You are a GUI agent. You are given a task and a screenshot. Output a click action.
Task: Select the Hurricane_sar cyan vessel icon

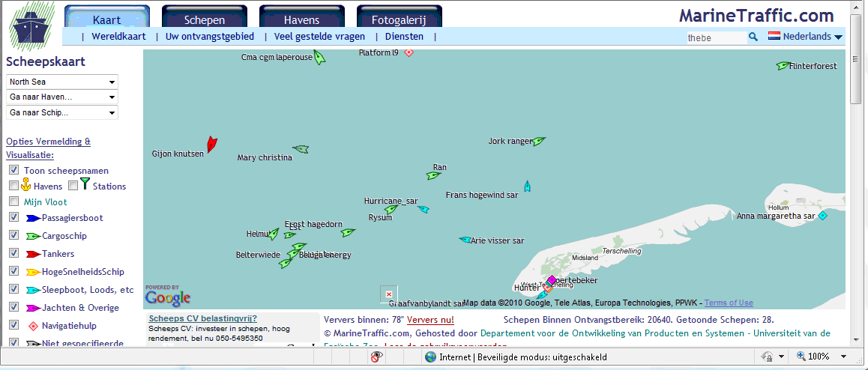[424, 209]
